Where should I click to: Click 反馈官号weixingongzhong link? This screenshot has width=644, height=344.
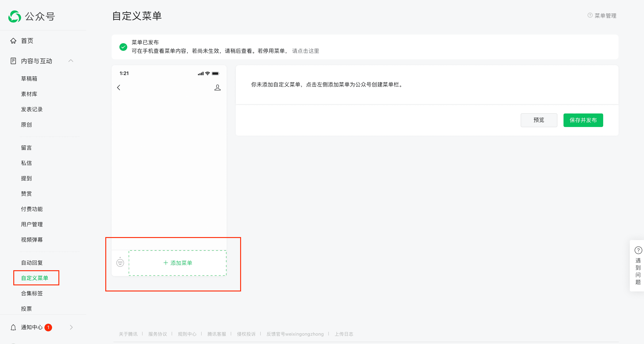point(295,334)
